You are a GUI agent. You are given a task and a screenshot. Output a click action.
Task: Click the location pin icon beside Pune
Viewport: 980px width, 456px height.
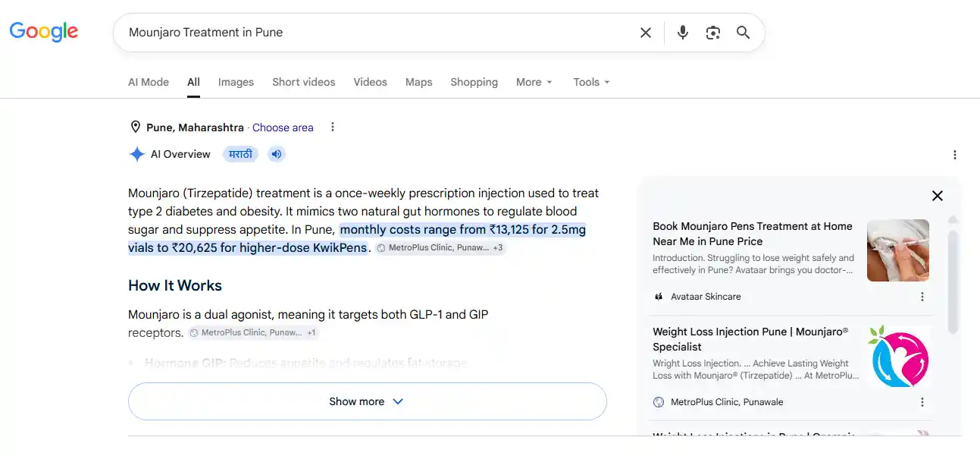[x=136, y=127]
